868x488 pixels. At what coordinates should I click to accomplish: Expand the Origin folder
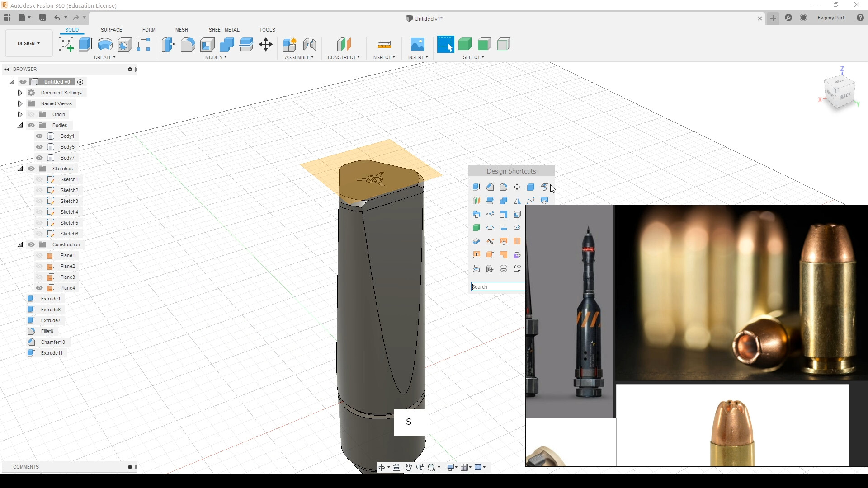[20, 114]
